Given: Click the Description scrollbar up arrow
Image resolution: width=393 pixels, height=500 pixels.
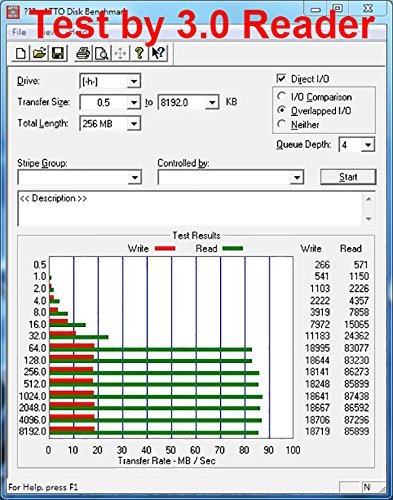Looking at the screenshot, I should (x=369, y=199).
